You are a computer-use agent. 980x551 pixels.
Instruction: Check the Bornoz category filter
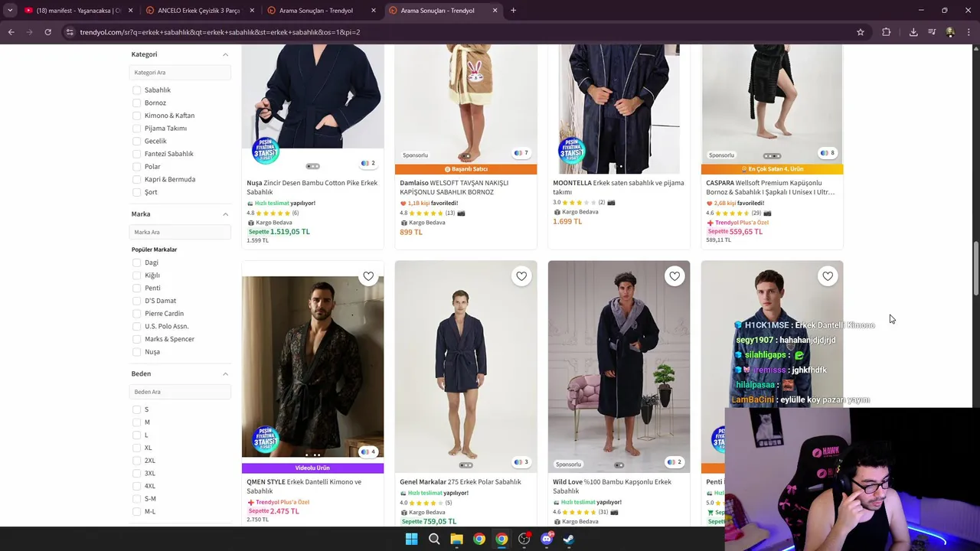(x=136, y=103)
